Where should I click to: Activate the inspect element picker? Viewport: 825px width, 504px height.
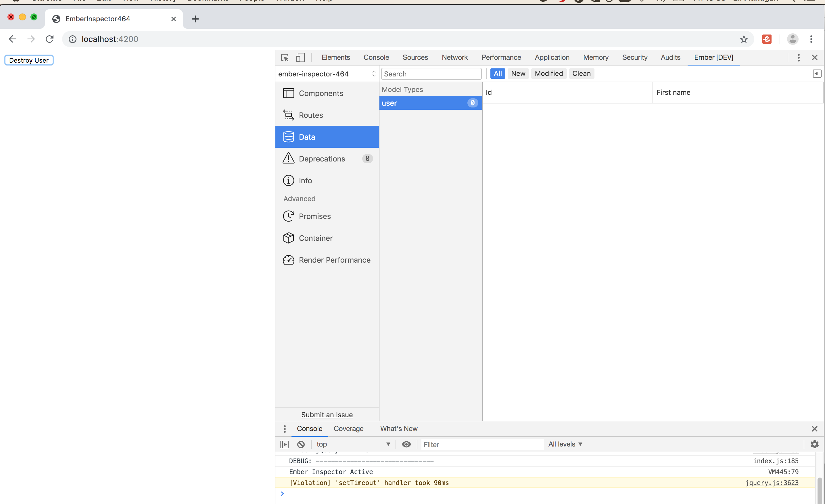tap(284, 57)
